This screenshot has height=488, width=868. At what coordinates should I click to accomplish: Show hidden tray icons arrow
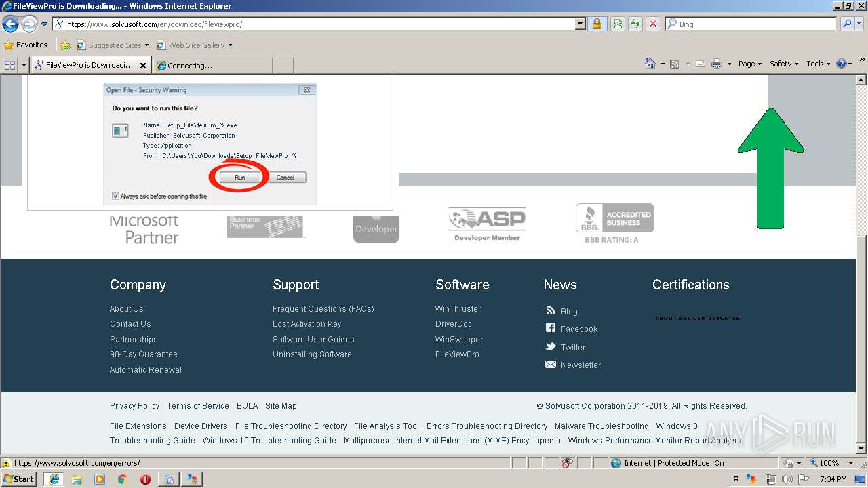point(736,479)
